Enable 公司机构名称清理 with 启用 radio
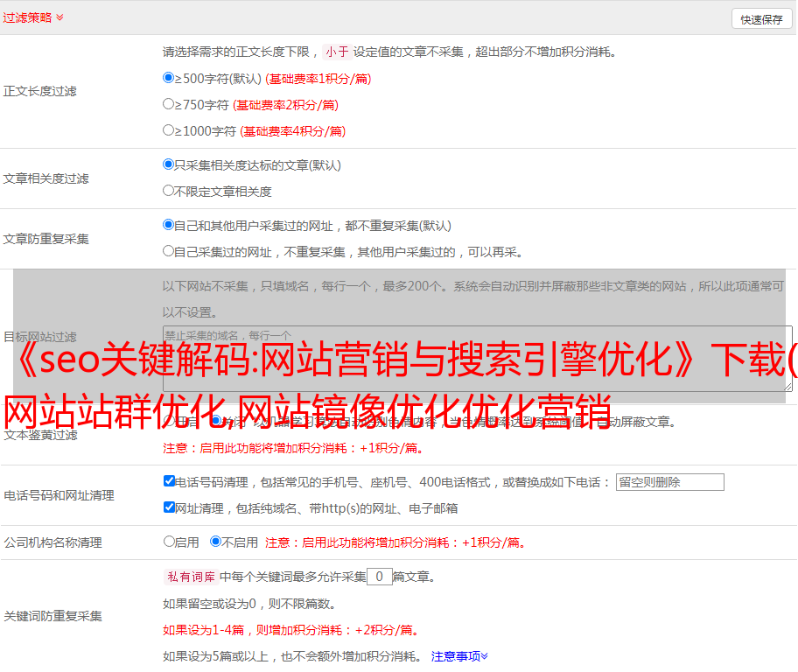 click(x=169, y=542)
